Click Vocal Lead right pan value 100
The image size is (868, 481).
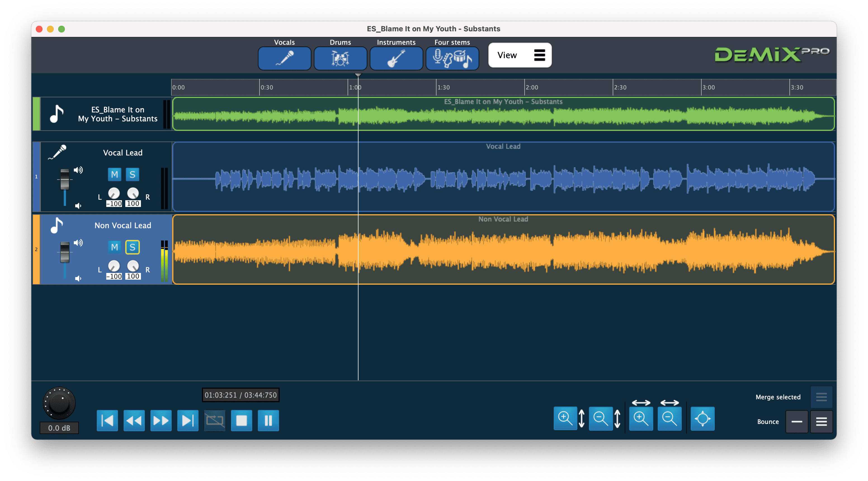(133, 204)
